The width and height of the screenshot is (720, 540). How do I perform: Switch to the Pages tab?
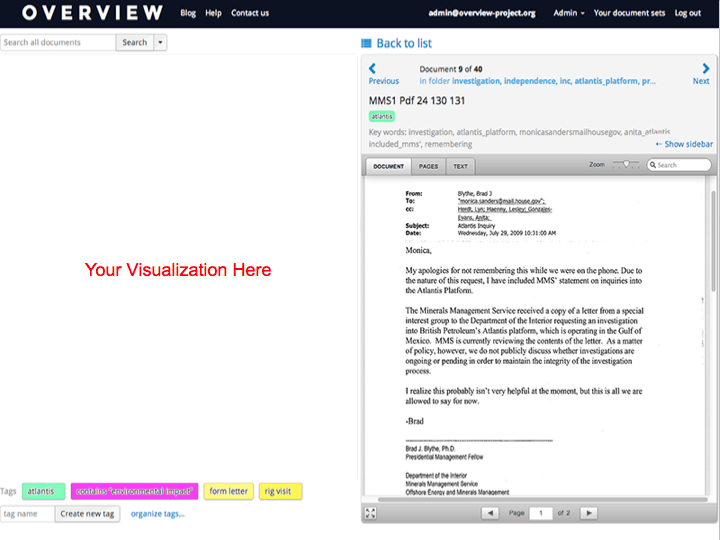pos(428,166)
